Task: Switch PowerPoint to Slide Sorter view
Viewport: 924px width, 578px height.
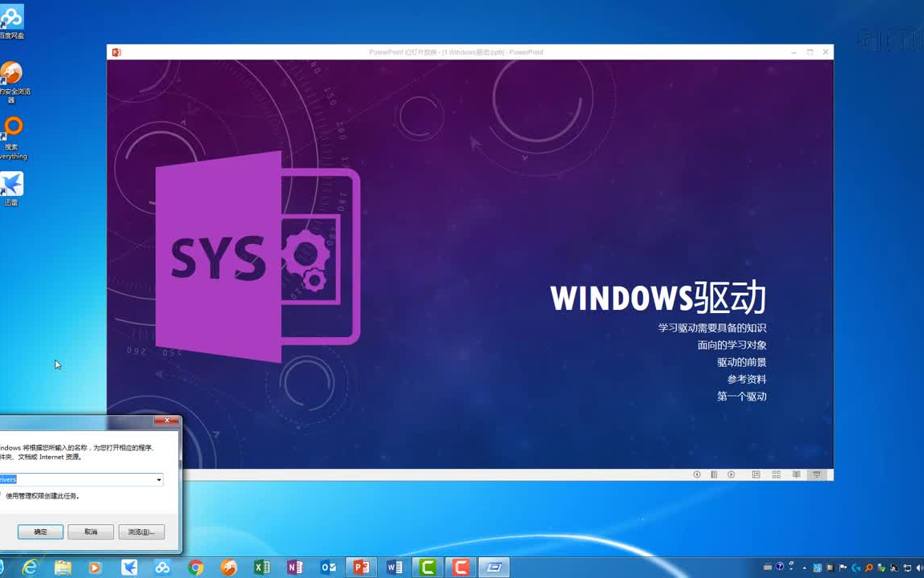Action: 776,474
